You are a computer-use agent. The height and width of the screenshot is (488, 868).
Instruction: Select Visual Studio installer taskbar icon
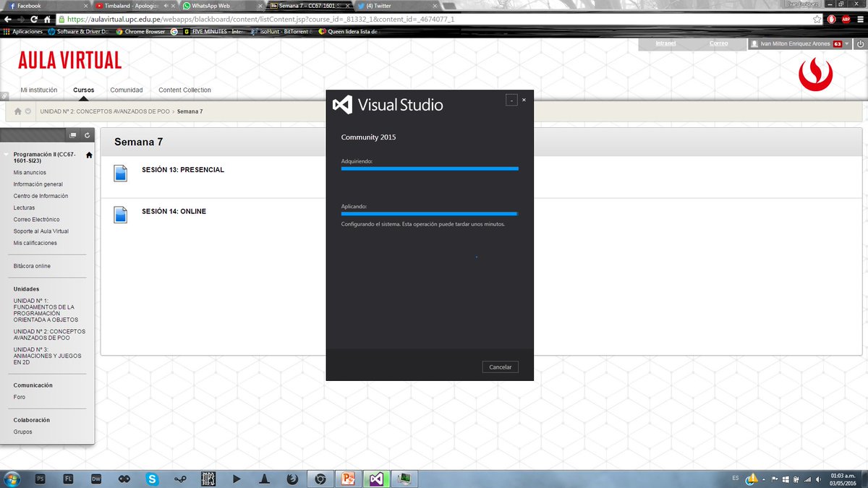376,479
